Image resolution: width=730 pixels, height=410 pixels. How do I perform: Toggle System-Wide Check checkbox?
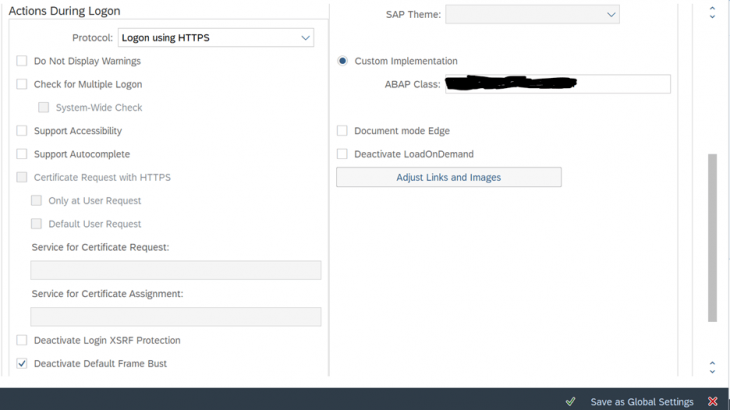43,108
